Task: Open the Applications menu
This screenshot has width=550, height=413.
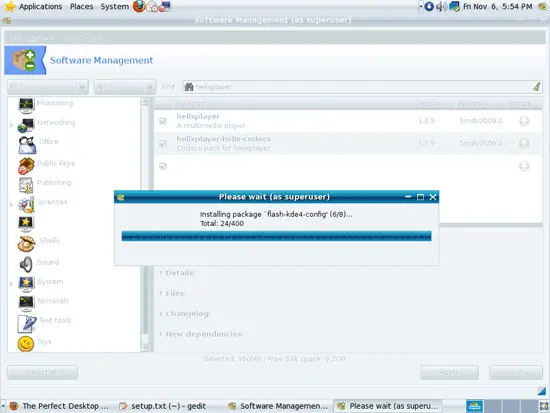Action: [x=40, y=6]
